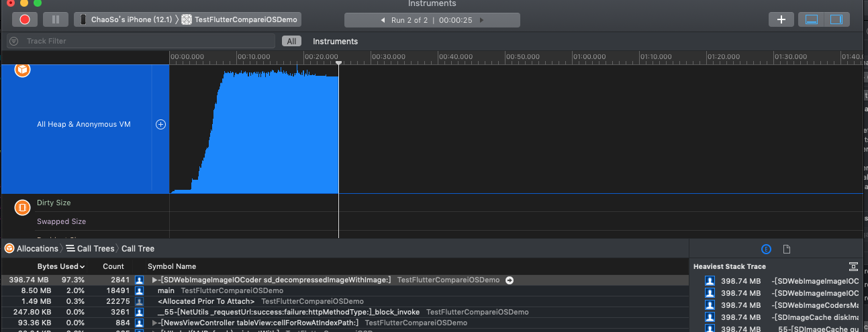The height and width of the screenshot is (332, 868).
Task: Select the NetUtils _requestUrl block_invoke row
Action: 344,312
